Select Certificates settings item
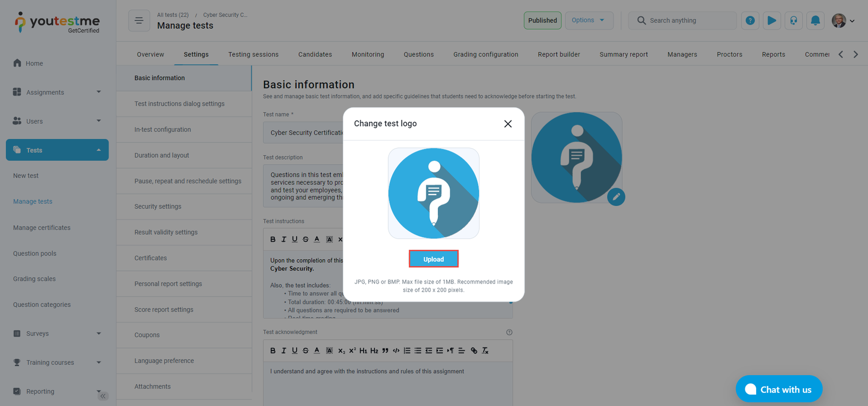The width and height of the screenshot is (868, 406). (184, 258)
